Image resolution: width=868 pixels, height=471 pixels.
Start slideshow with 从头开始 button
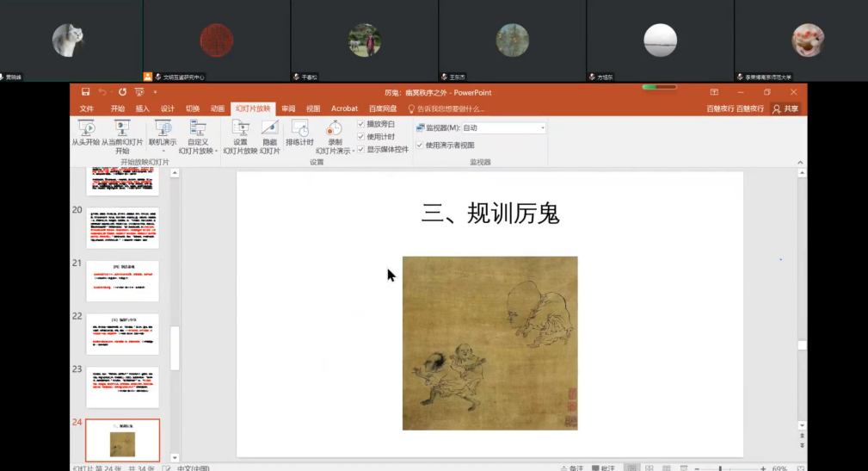[x=86, y=133]
